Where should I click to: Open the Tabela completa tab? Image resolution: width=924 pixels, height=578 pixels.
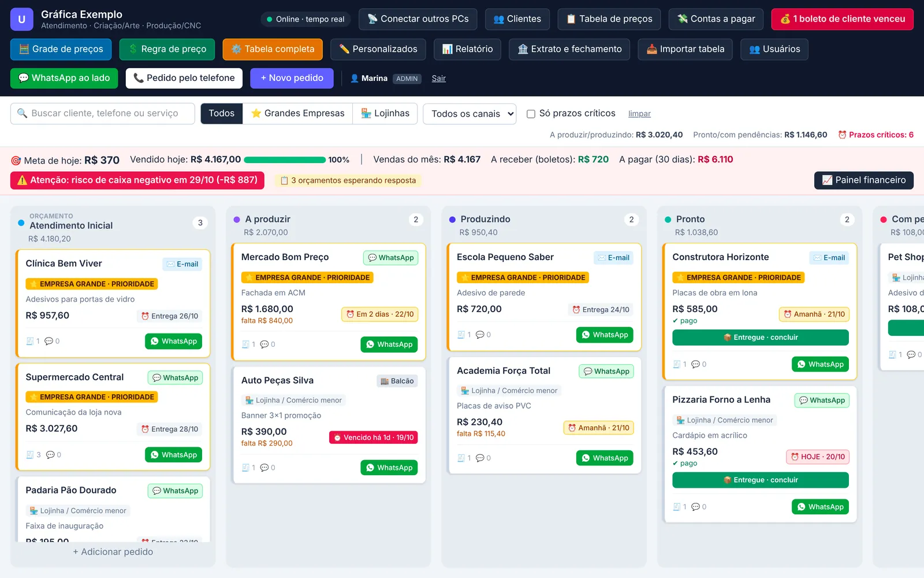click(x=273, y=49)
